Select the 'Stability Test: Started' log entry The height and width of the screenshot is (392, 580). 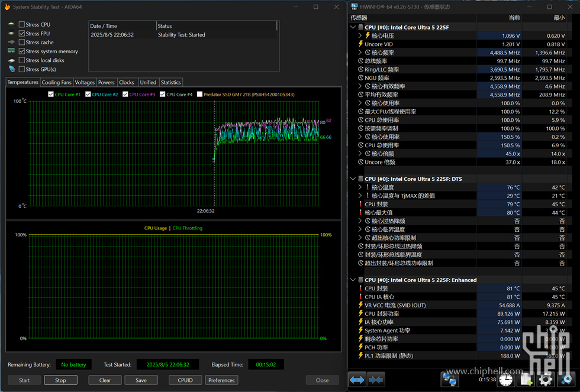pos(183,35)
